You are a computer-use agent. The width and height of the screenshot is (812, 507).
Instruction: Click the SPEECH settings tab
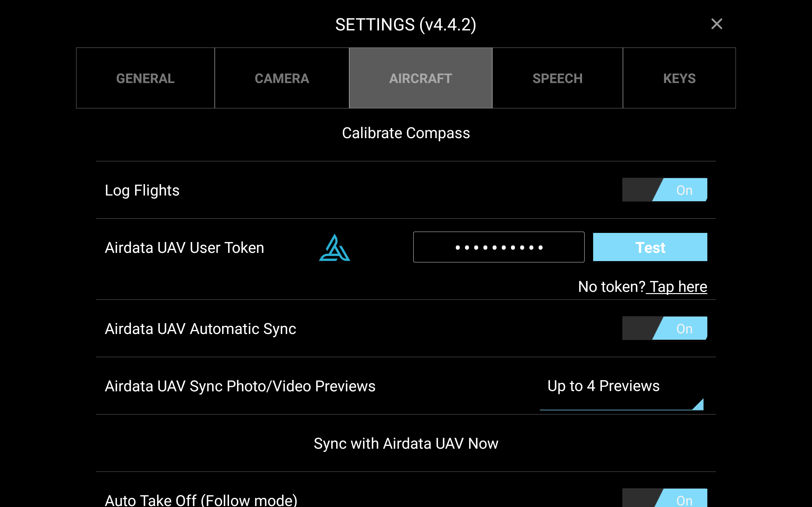click(557, 78)
